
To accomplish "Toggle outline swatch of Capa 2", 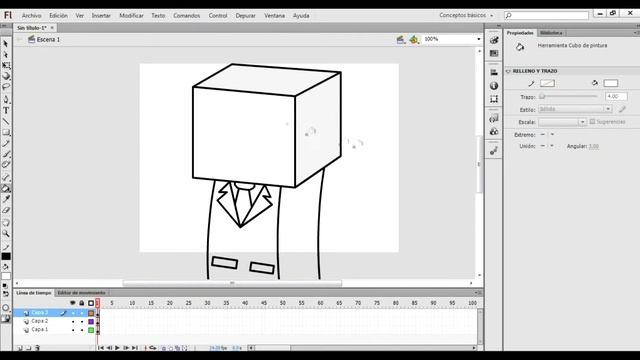I will click(x=91, y=322).
